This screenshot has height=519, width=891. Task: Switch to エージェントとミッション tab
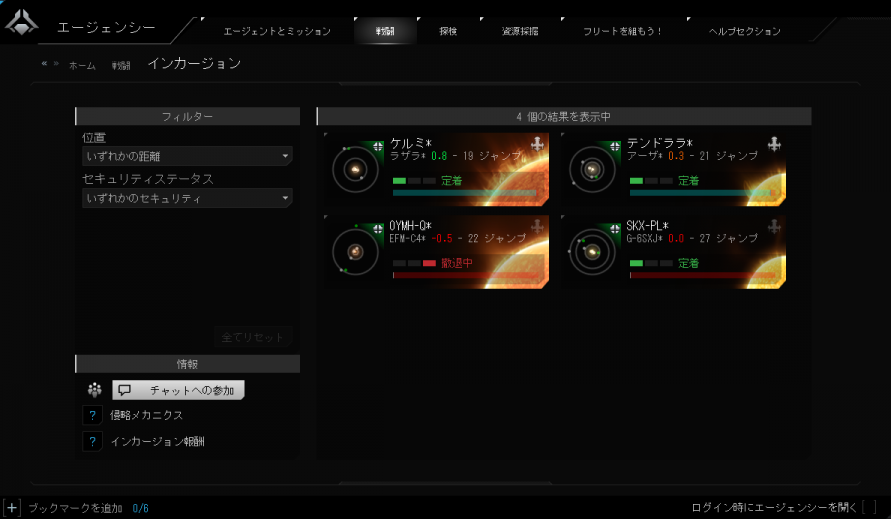pos(277,31)
